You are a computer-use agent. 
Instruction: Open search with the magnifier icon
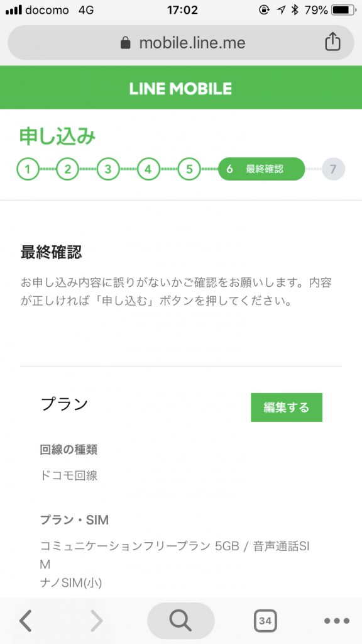[x=180, y=621]
